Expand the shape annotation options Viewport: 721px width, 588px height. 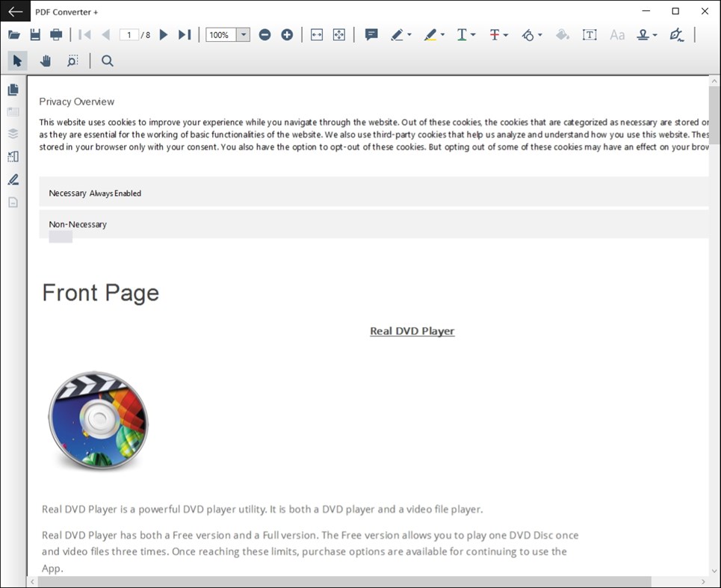pyautogui.click(x=540, y=34)
